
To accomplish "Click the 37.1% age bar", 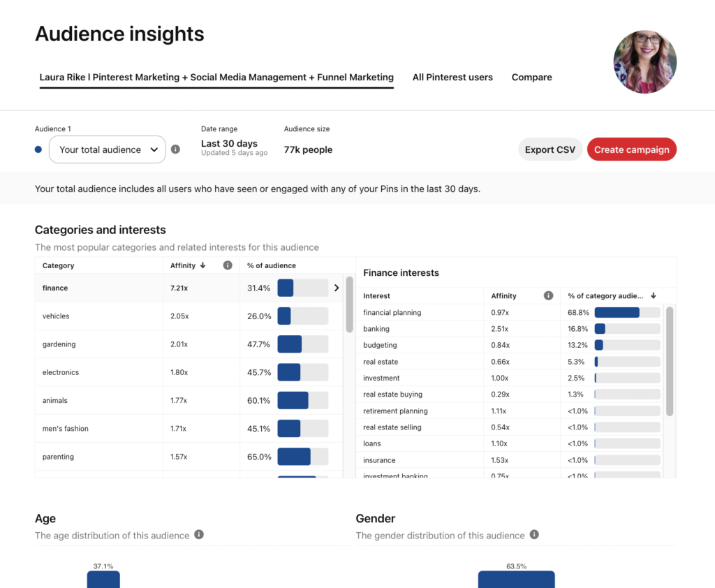I will coord(103,580).
